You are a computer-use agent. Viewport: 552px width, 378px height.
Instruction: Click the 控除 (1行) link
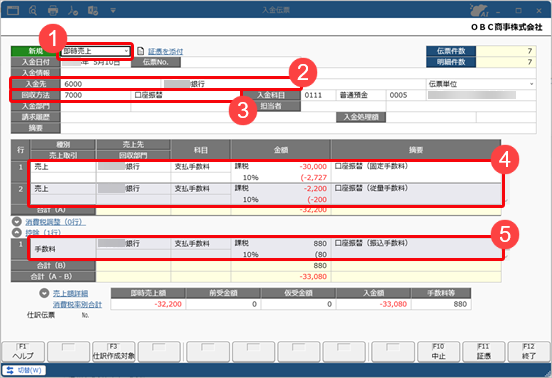click(x=43, y=233)
